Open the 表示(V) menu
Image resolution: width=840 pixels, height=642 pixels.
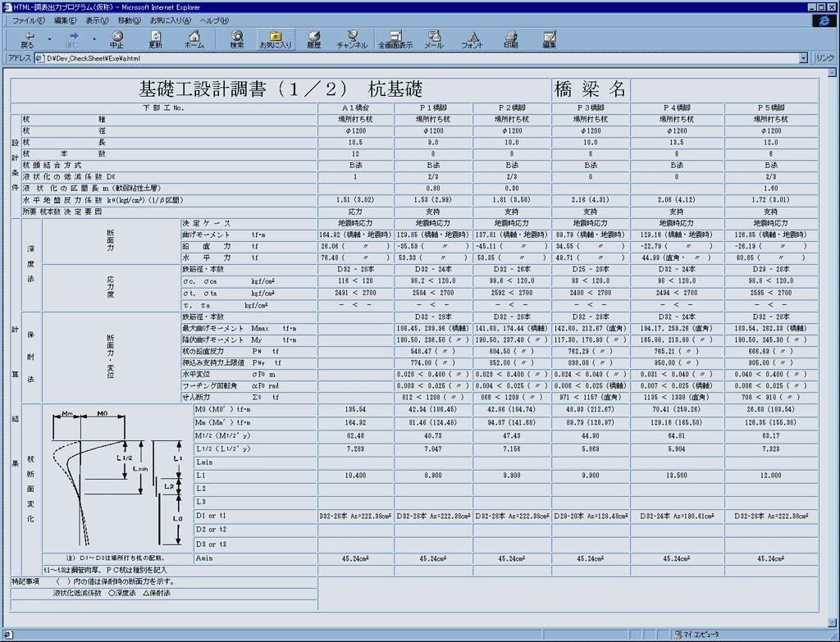[98, 20]
